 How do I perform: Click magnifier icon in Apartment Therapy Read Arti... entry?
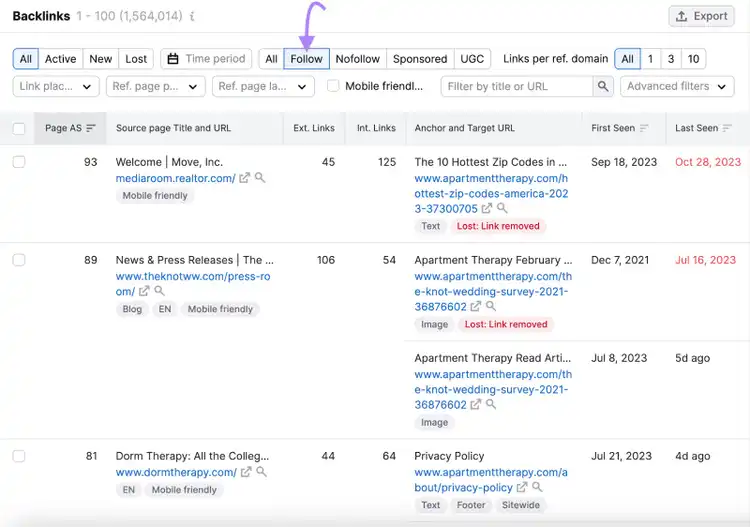[x=491, y=405]
